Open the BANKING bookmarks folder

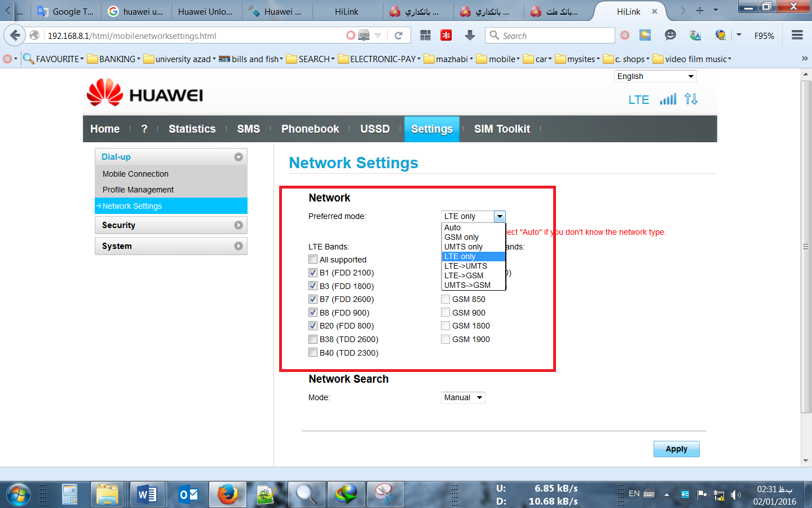click(x=113, y=59)
